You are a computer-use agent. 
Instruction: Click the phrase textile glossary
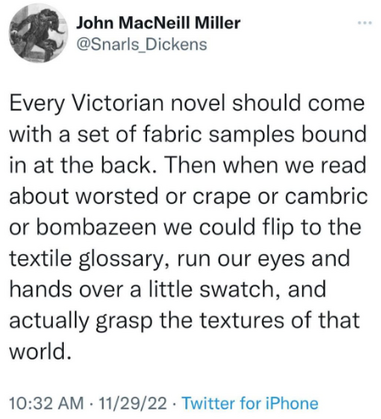pyautogui.click(x=89, y=259)
